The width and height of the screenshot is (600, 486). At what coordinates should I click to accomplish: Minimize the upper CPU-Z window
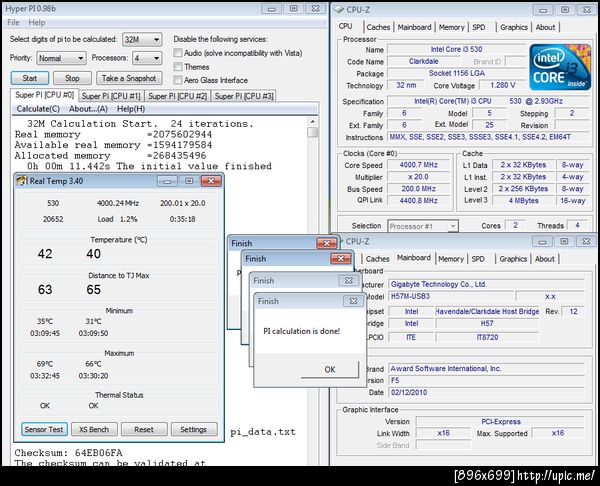point(543,10)
